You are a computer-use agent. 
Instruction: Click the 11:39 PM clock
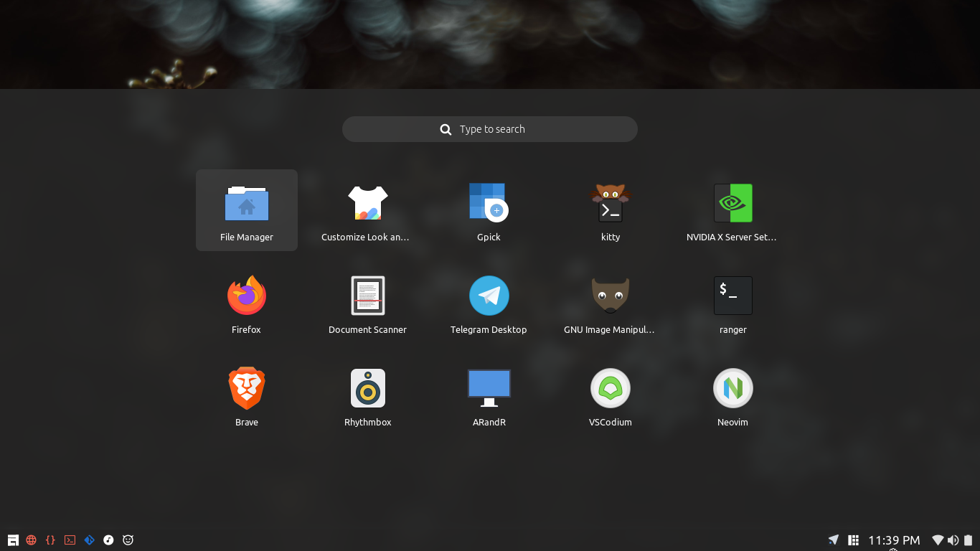(894, 540)
